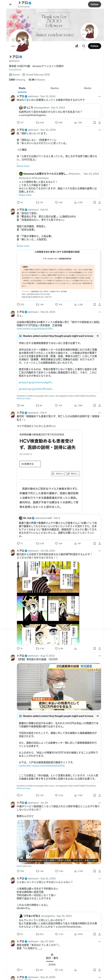Viewport: 110px width, 980px height.
Task: Expand Show more on the Feb 16 post
Action: [23, 246]
